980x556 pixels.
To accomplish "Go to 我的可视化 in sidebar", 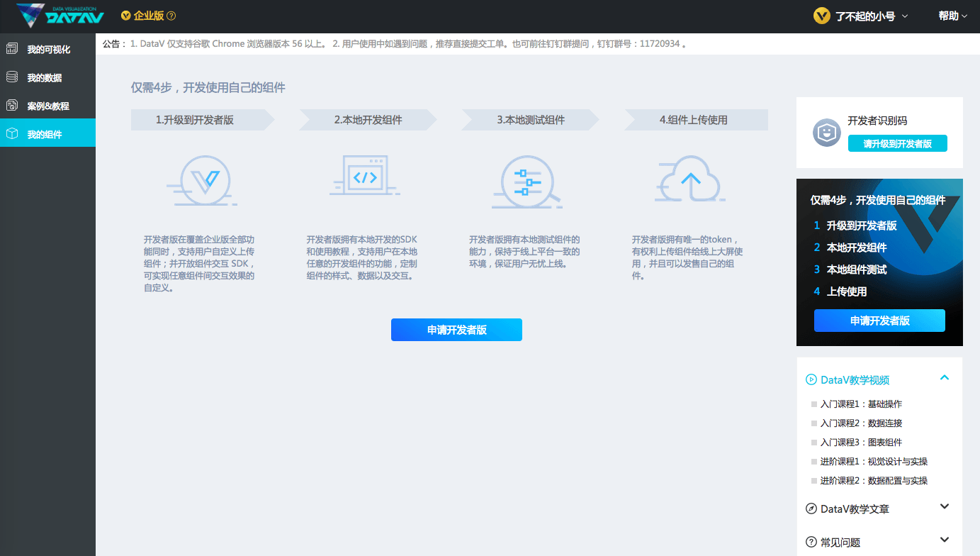I will (x=47, y=49).
